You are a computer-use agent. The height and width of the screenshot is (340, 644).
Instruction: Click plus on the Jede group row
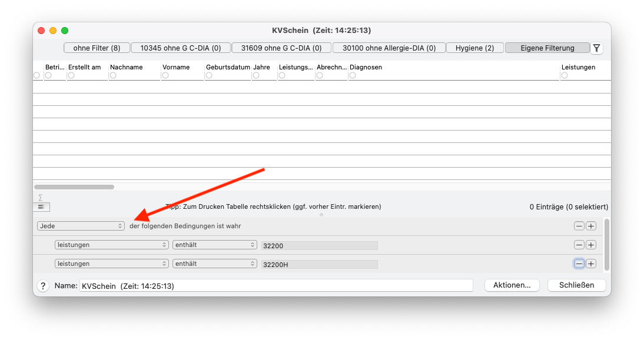(591, 226)
